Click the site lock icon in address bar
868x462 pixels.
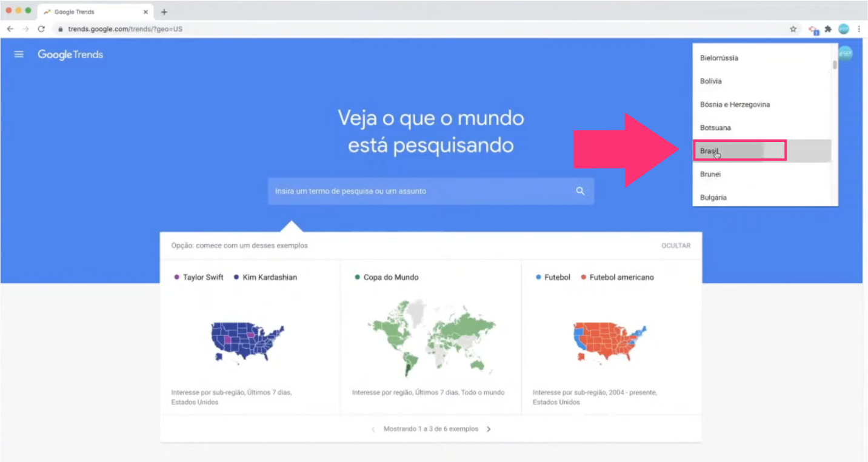(x=60, y=28)
